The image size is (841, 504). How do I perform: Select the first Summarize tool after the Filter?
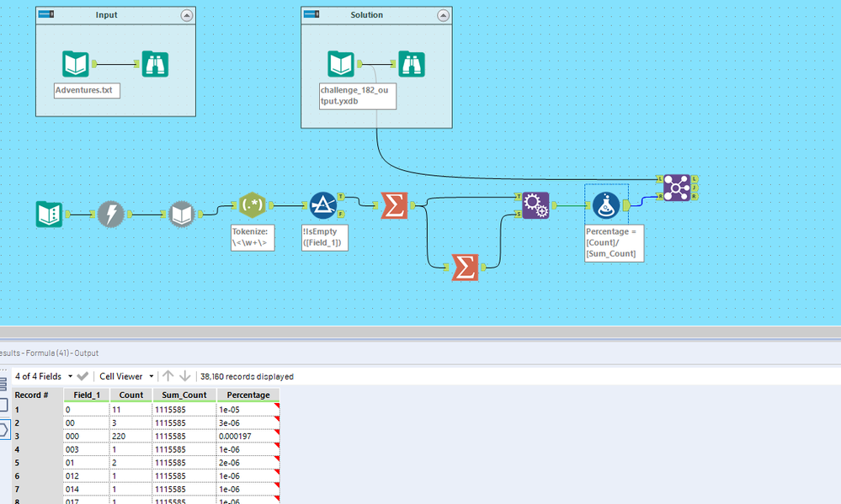coord(394,205)
